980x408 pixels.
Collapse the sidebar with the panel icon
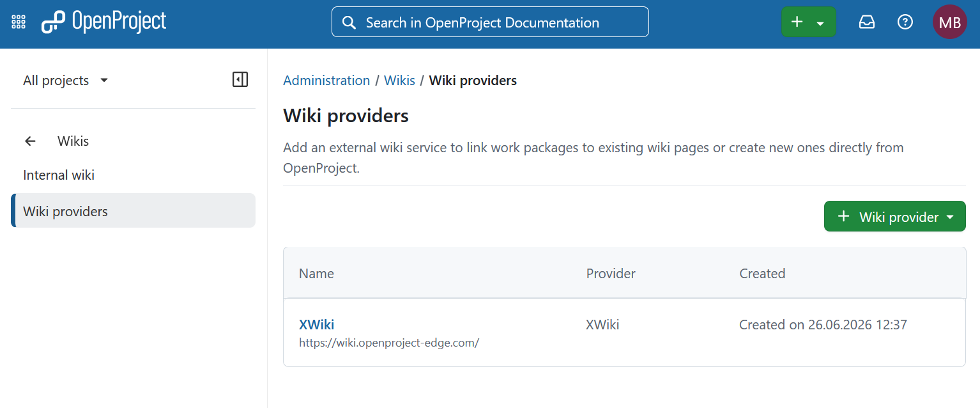click(x=240, y=80)
